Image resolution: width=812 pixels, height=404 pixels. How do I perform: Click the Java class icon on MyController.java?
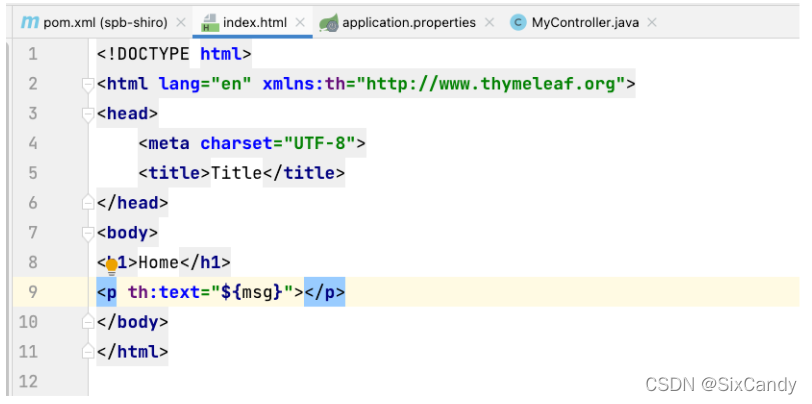tap(518, 23)
